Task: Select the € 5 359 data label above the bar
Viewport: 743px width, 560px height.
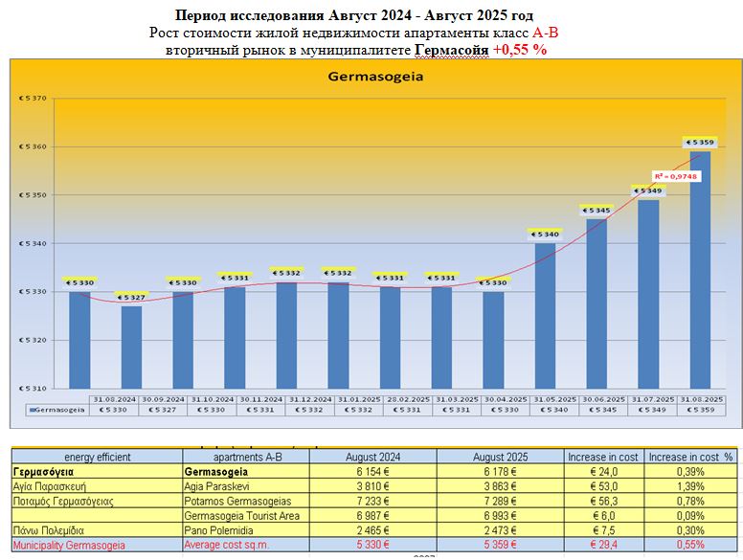Action: (700, 142)
